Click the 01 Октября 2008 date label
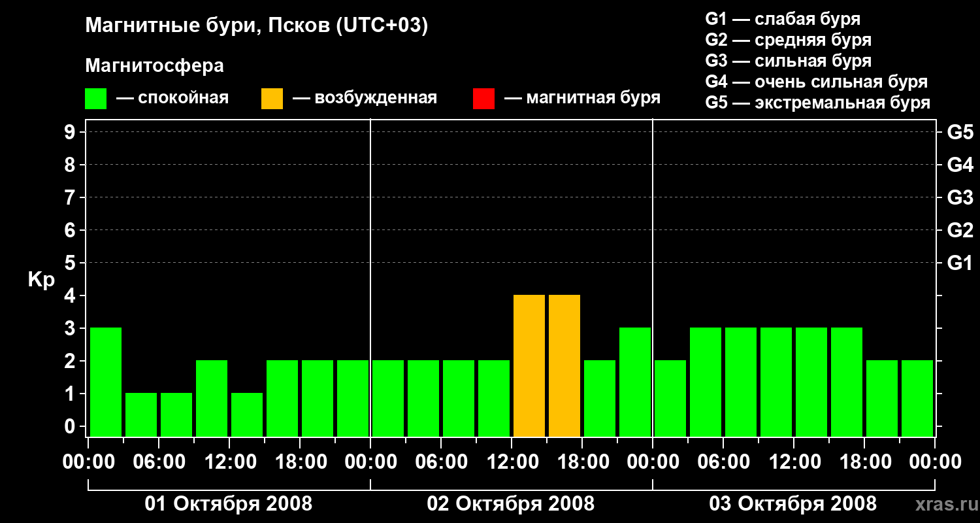980x523 pixels. coord(229,504)
